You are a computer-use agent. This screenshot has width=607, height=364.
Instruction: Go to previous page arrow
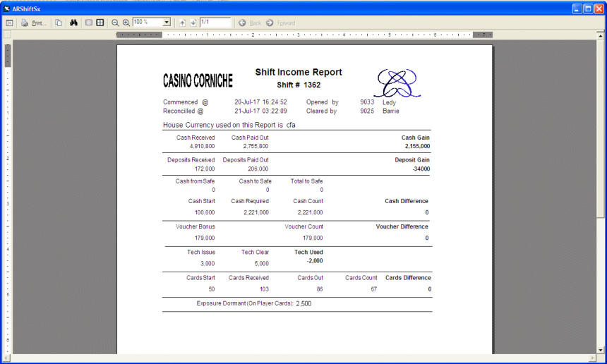pos(182,23)
